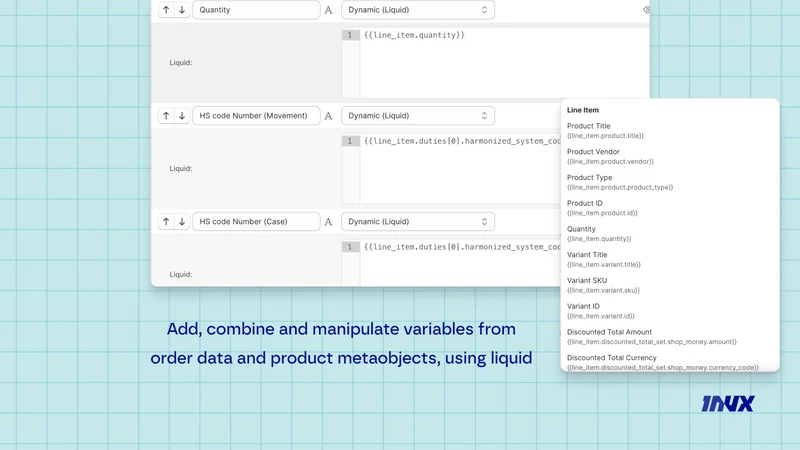
Task: Select Product Vendor variable from Line Item list
Action: (610, 156)
